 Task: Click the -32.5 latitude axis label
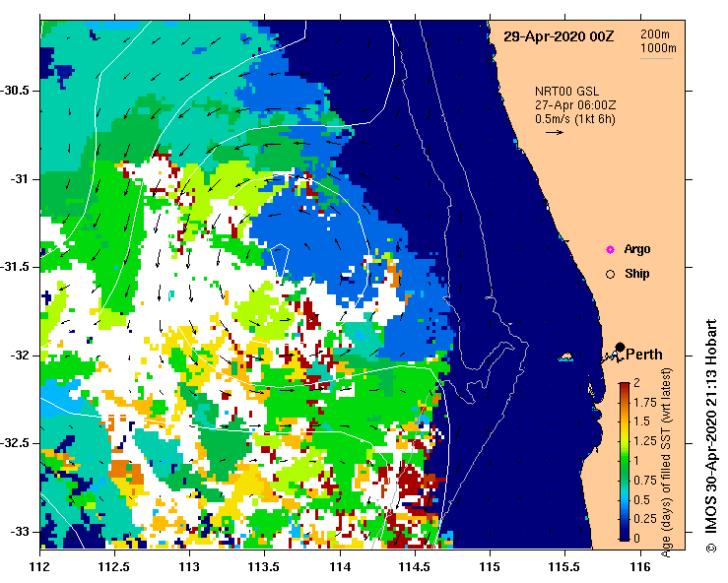click(16, 444)
